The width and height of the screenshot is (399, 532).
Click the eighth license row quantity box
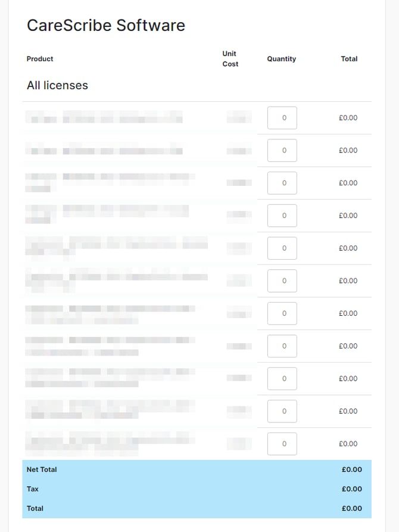tap(282, 346)
